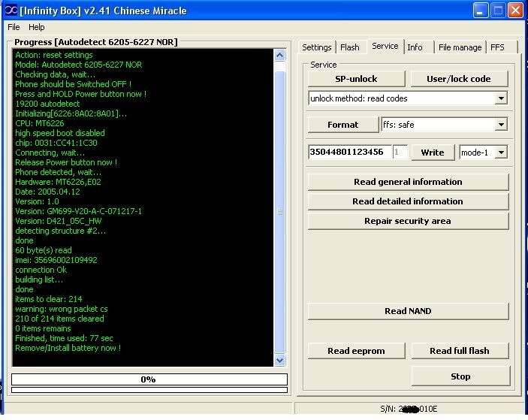Minimize the Infinity Box window
528x420 pixels.
point(481,10)
